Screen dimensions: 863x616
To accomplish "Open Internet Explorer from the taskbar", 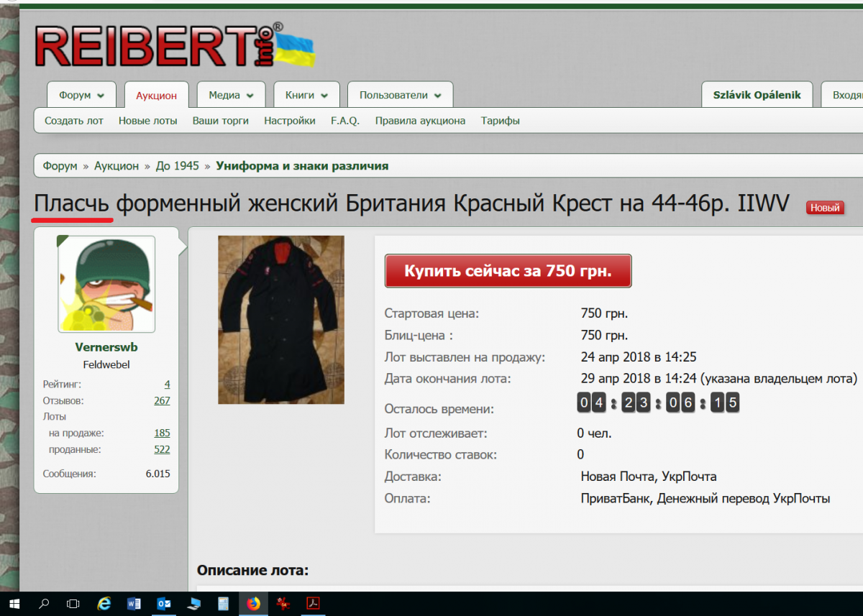I will point(105,604).
